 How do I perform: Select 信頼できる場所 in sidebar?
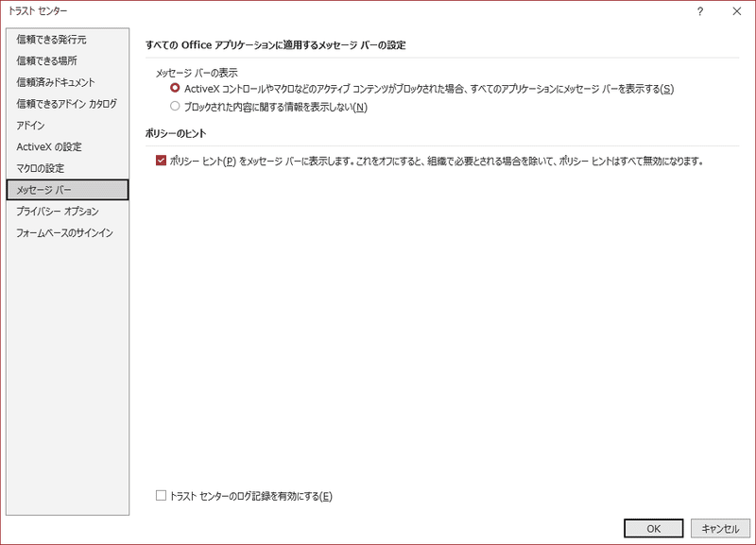(67, 60)
